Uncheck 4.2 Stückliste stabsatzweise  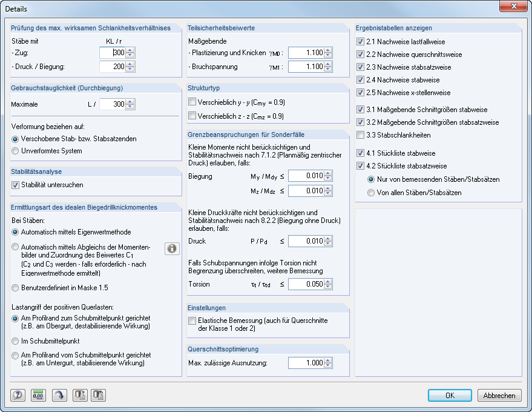tap(360, 166)
